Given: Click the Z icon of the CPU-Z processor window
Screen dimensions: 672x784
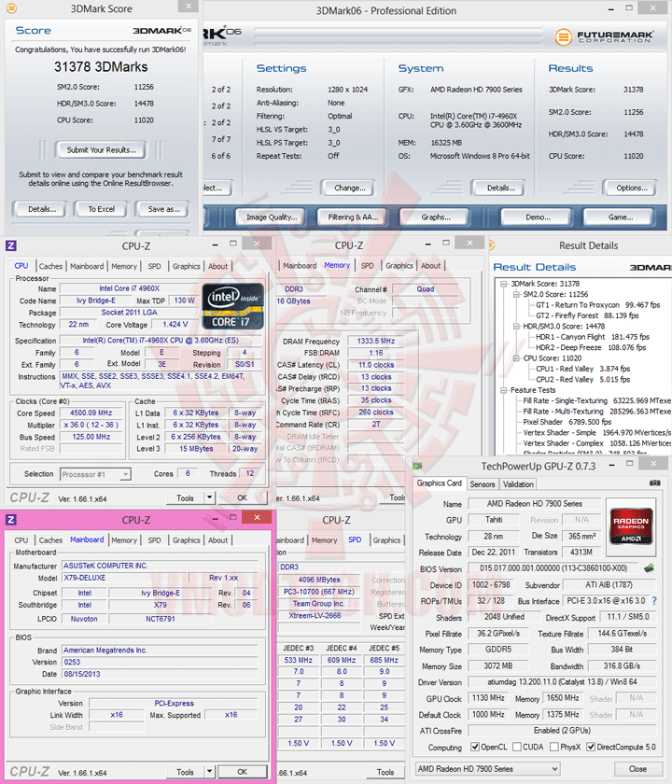Looking at the screenshot, I should [11, 245].
